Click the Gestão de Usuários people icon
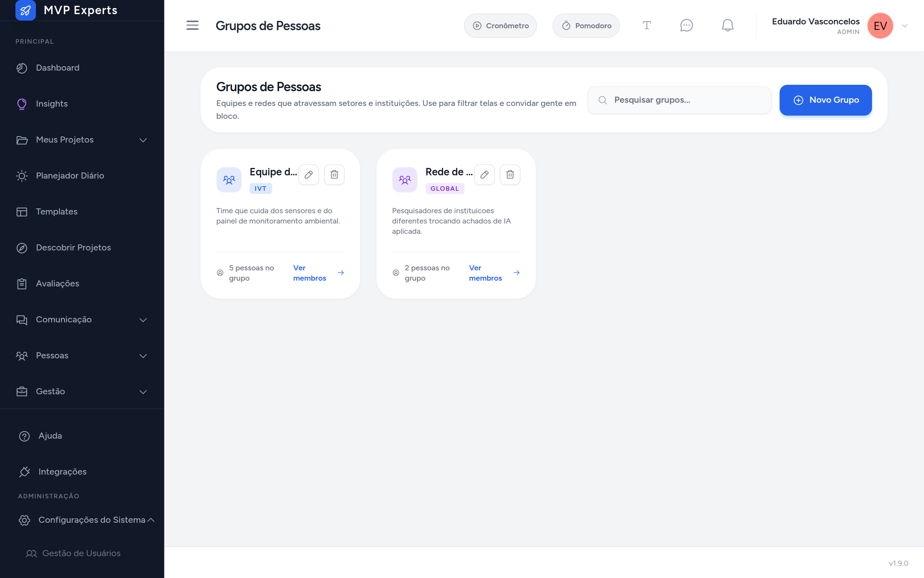Viewport: 924px width, 578px height. coord(31,554)
